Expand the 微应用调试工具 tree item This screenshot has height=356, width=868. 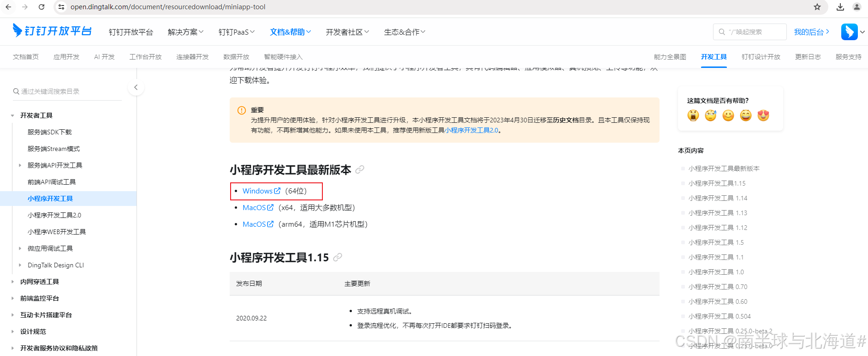point(20,248)
